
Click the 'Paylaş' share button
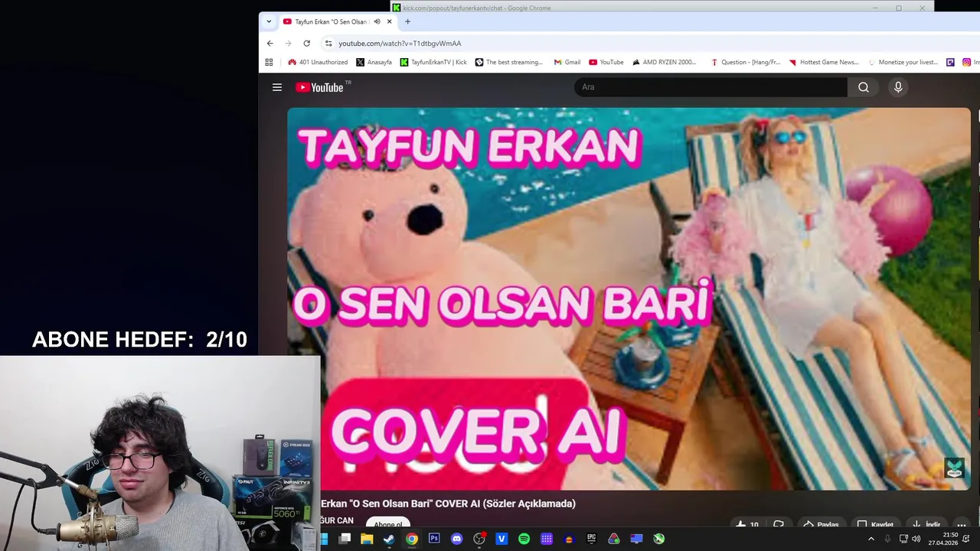(x=820, y=525)
